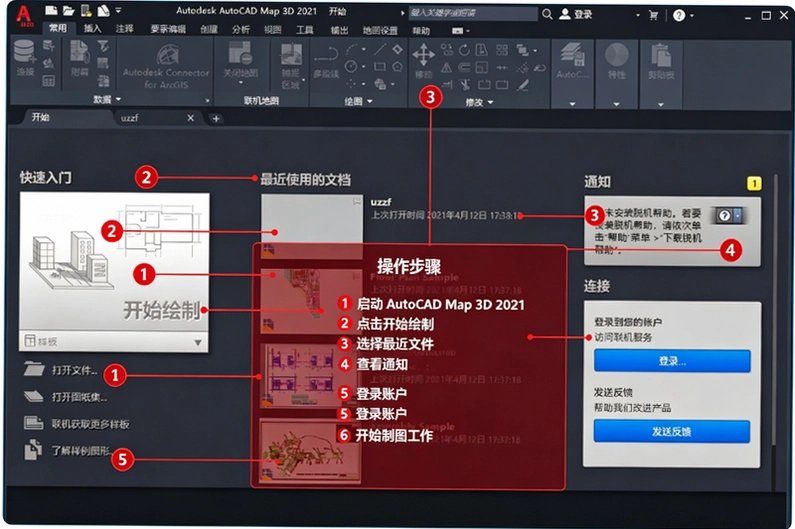Viewport: 795px width, 529px height.
Task: Expand the quick access toolbar customize arrow
Action: point(119,11)
